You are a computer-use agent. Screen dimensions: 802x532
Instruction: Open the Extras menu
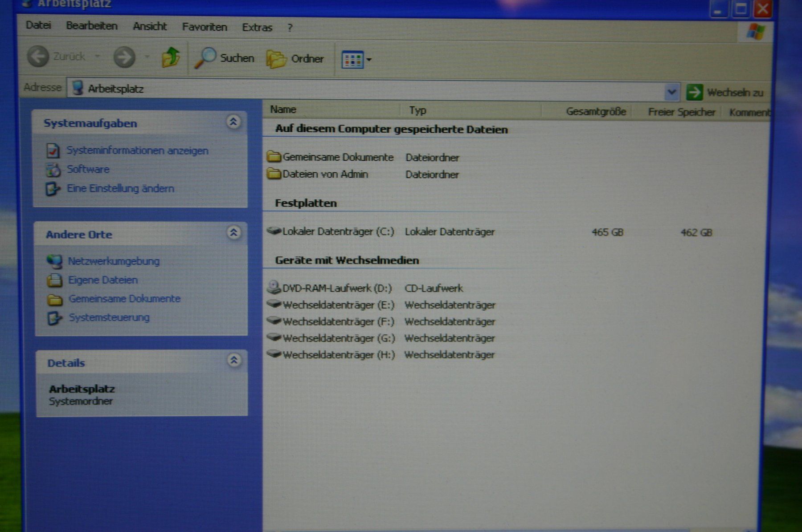point(257,28)
